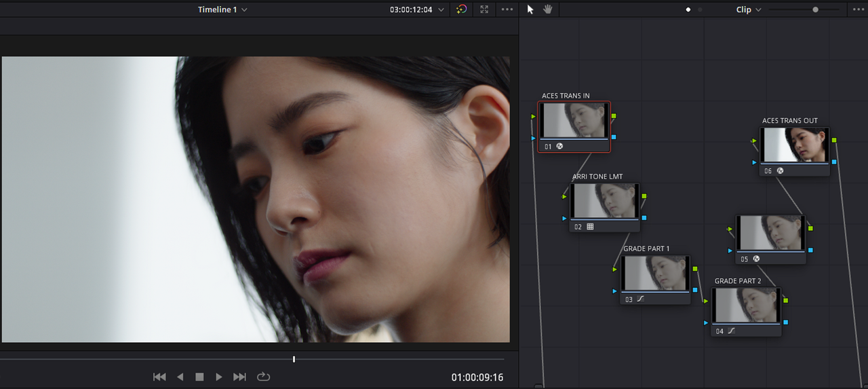The image size is (868, 389).
Task: Open the Timeline 1 dropdown
Action: (222, 10)
